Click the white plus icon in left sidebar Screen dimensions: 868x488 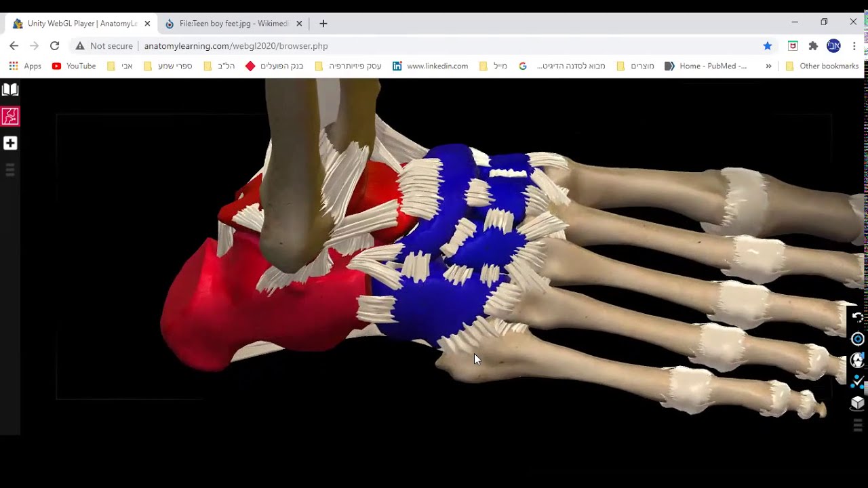tap(10, 143)
